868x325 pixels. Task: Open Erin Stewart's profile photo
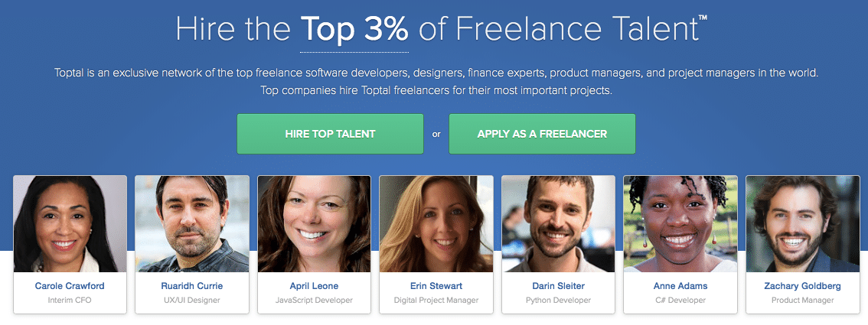436,224
